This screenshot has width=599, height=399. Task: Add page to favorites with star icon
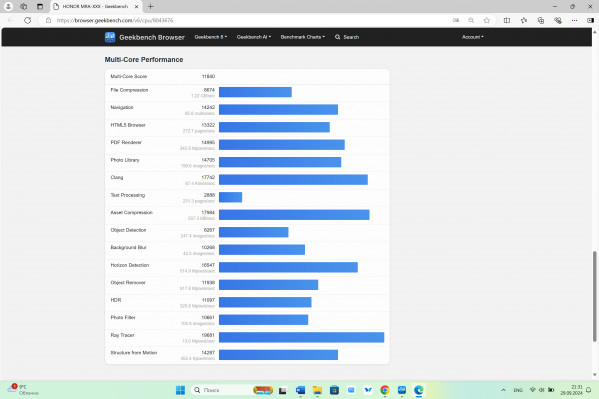click(x=486, y=20)
